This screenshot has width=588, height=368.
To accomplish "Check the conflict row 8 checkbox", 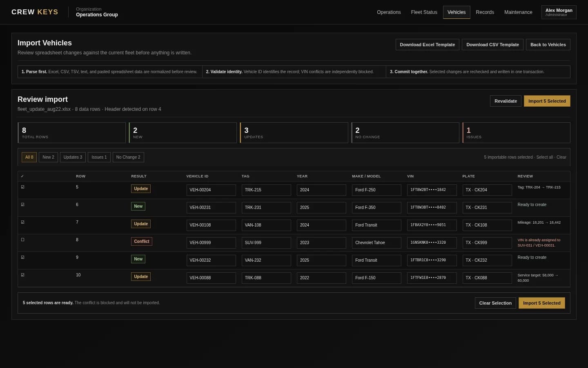I will pos(22,240).
